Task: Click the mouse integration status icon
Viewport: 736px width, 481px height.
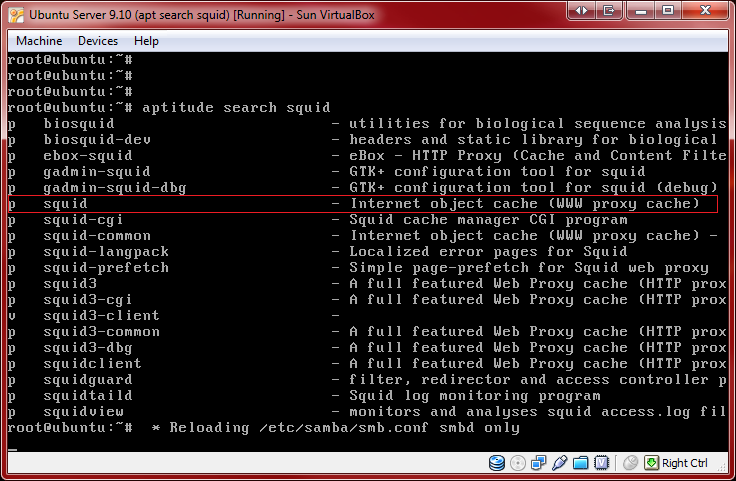Action: click(x=630, y=463)
